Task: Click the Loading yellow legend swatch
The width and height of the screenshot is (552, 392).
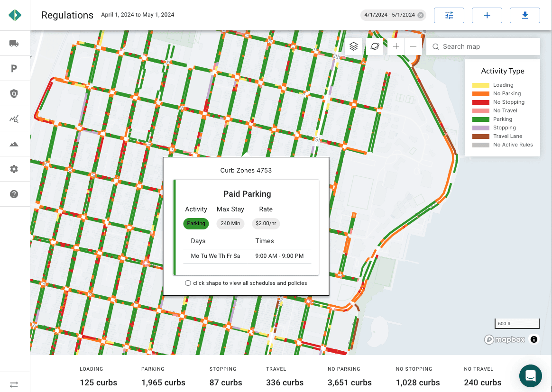Action: pyautogui.click(x=480, y=85)
